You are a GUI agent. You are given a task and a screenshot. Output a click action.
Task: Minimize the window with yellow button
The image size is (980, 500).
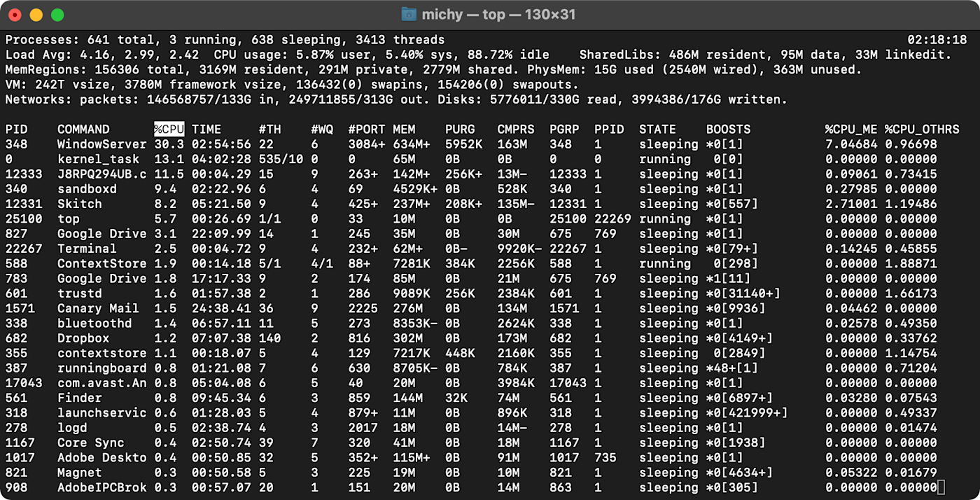click(x=36, y=15)
